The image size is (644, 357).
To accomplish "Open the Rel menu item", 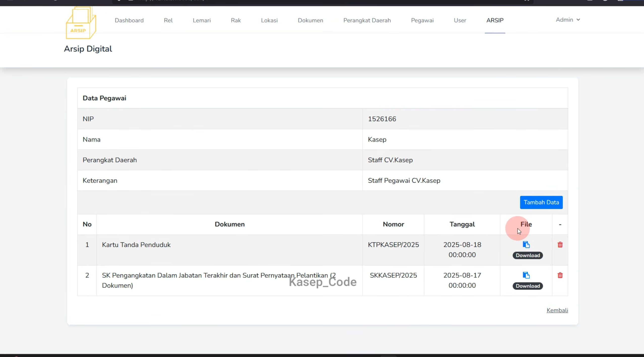I will point(168,20).
